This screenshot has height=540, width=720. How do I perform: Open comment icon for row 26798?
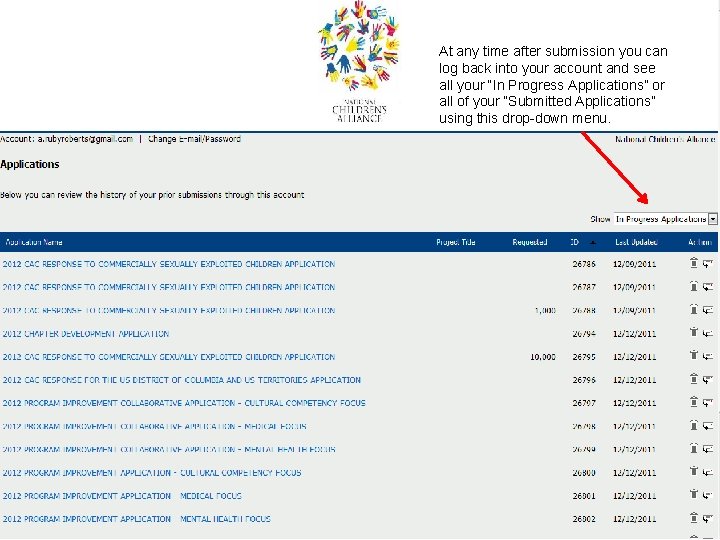(x=708, y=426)
